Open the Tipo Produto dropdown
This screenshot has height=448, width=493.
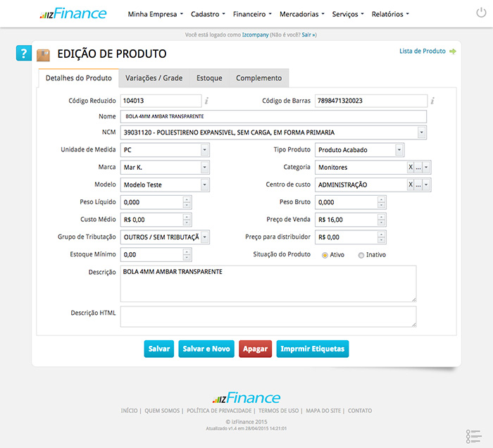coord(399,150)
